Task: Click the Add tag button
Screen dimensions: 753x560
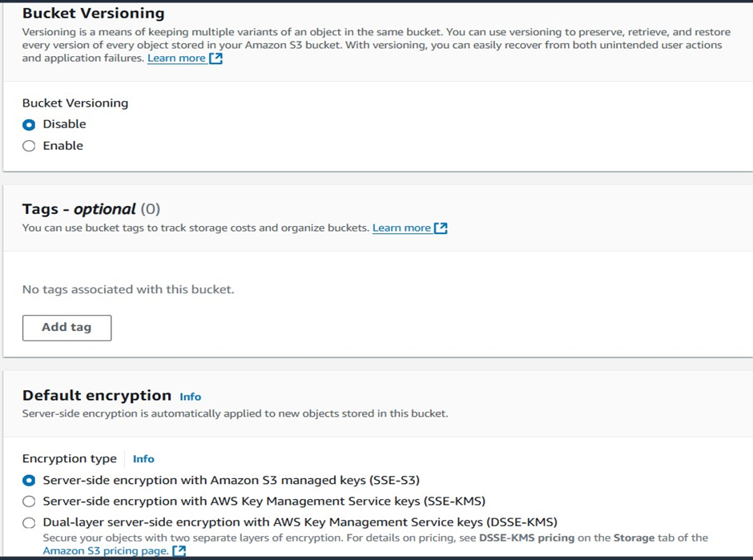Action: (x=66, y=328)
